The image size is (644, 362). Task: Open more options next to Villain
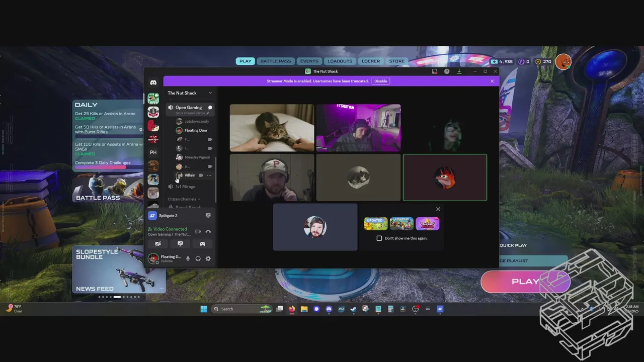pos(209,175)
